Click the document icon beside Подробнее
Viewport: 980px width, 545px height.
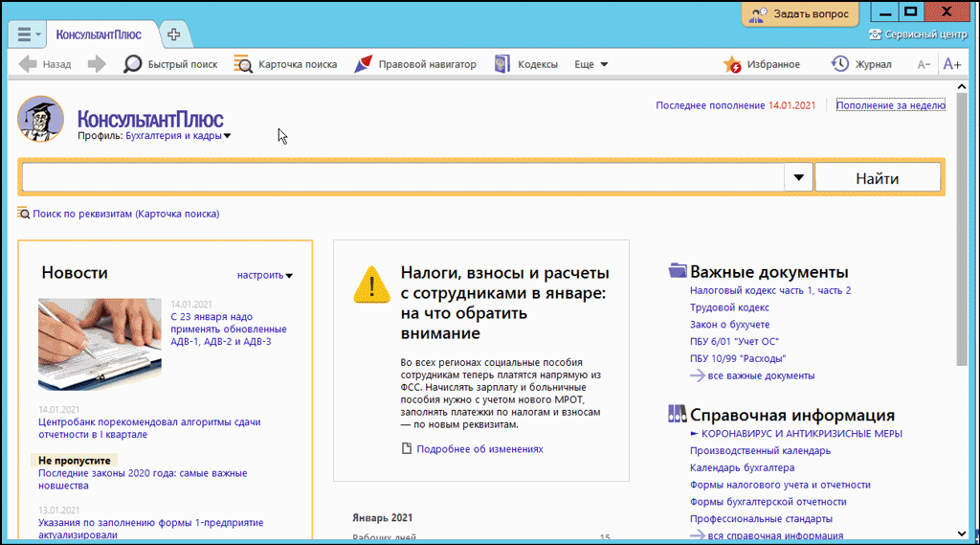407,448
